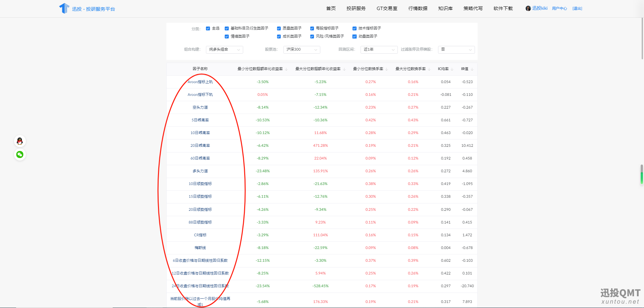644x308 pixels.
Task: Open the 组合构建 dropdown
Action: (224, 50)
